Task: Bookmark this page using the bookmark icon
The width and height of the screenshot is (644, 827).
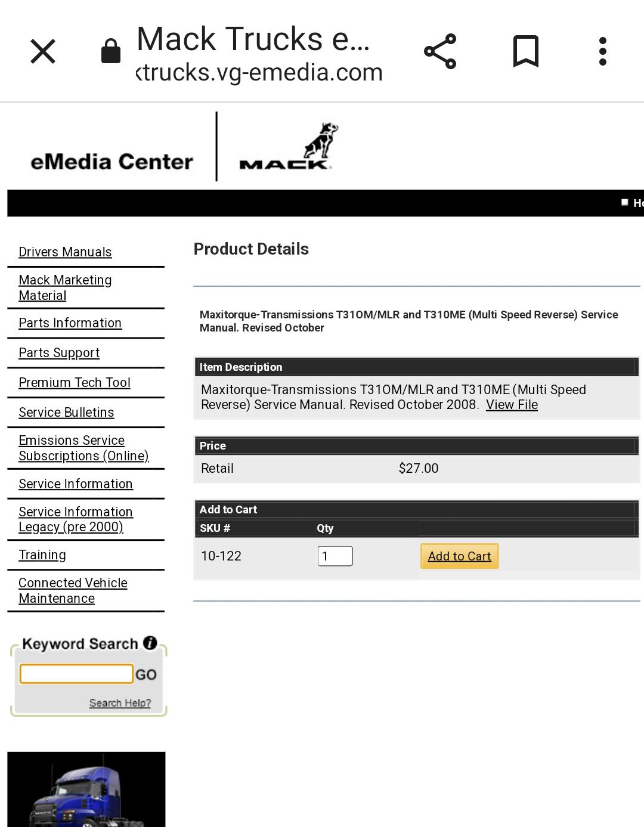Action: click(526, 51)
